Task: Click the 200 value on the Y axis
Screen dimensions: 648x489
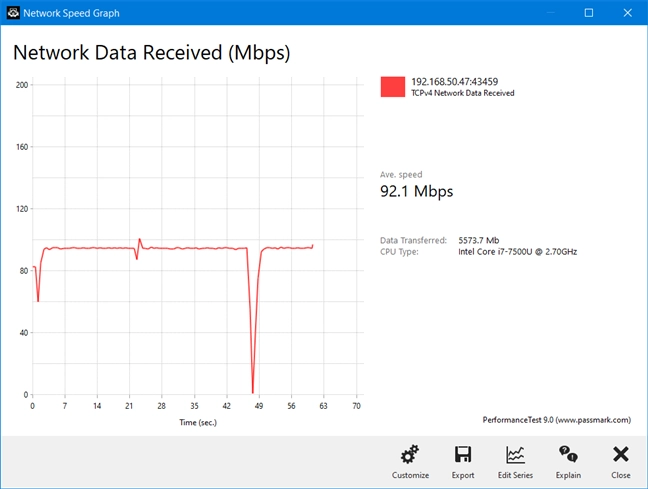Action: pyautogui.click(x=22, y=85)
